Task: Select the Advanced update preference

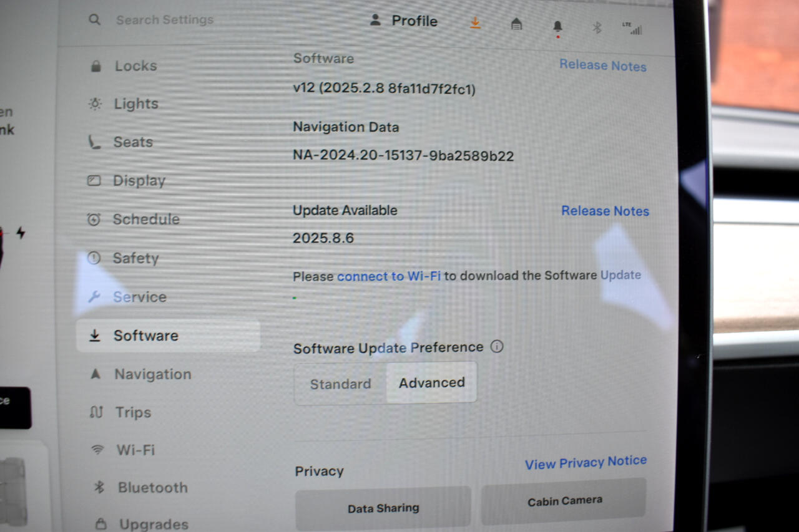Action: pos(432,382)
